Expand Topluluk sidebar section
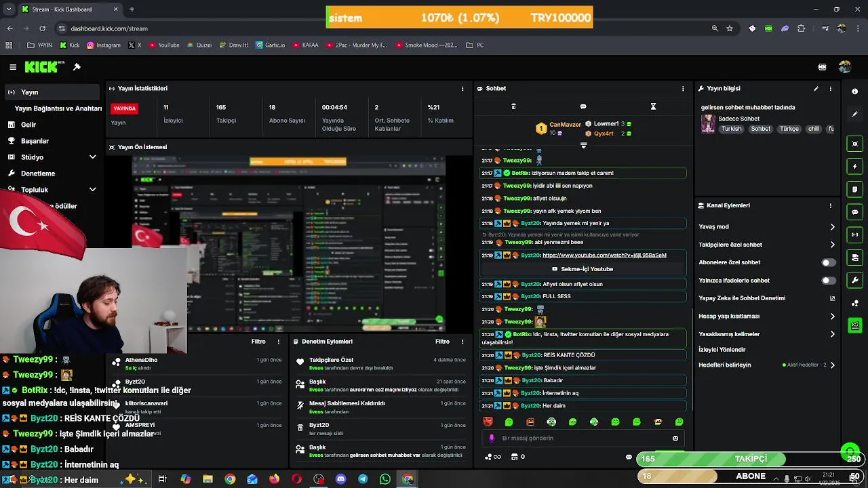The width and height of the screenshot is (868, 488). click(x=93, y=190)
